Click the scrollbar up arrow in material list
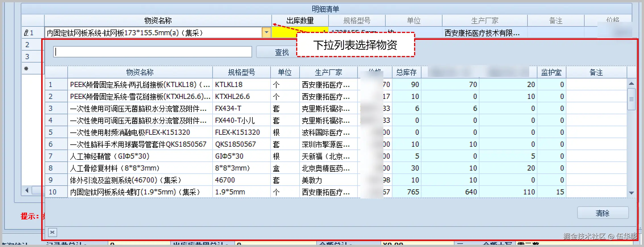 (631, 84)
